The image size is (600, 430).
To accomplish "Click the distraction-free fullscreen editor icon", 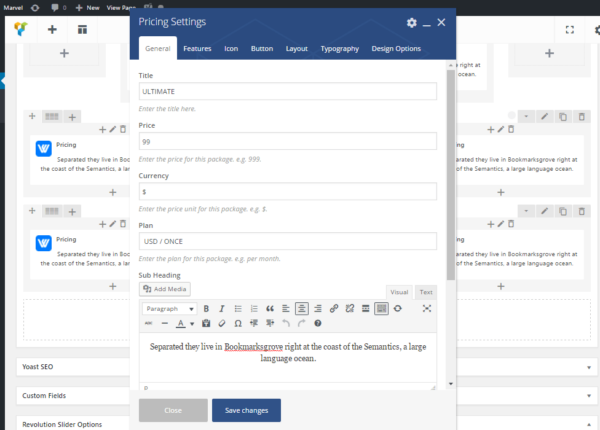I will [x=427, y=309].
